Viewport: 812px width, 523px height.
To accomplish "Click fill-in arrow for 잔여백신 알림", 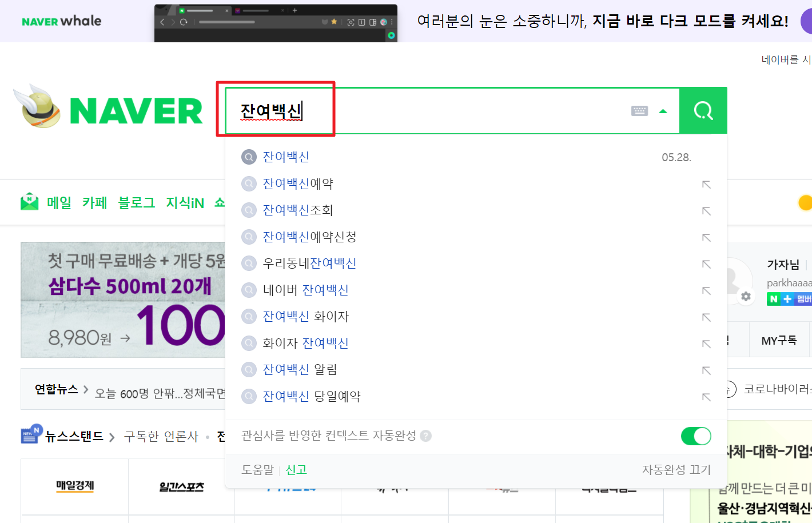I will pos(706,370).
